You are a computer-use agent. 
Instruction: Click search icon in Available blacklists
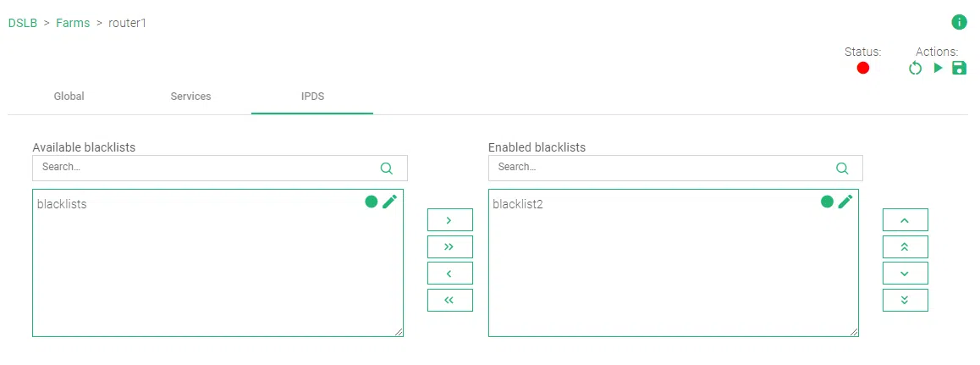(387, 168)
